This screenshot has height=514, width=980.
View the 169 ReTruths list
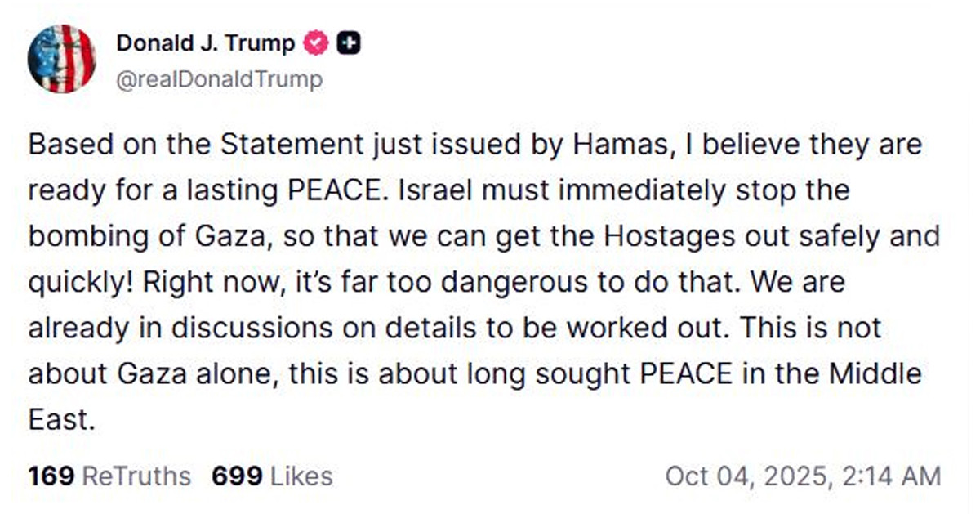(109, 476)
